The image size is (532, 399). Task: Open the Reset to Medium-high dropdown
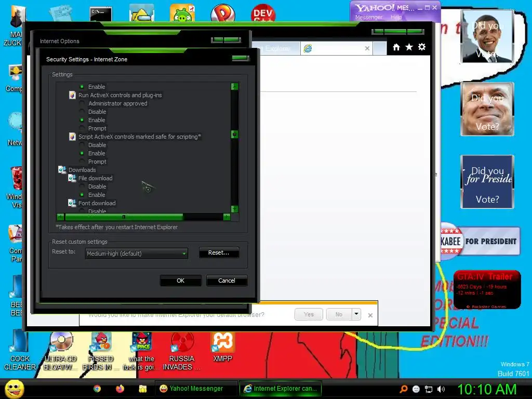(x=137, y=254)
